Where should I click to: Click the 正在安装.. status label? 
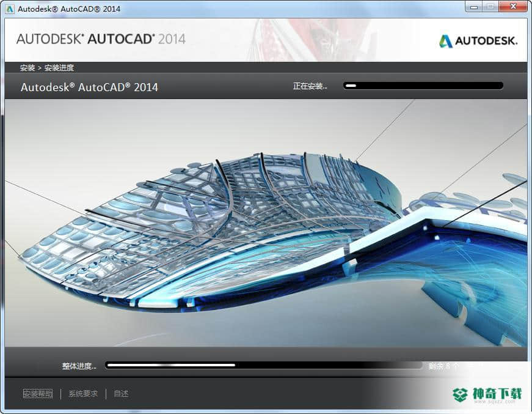(310, 86)
